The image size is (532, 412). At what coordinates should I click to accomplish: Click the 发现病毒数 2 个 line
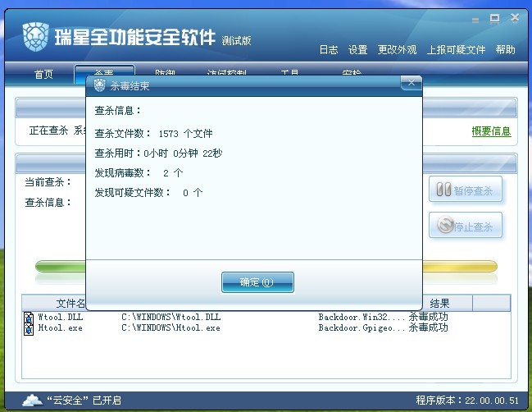[x=139, y=173]
